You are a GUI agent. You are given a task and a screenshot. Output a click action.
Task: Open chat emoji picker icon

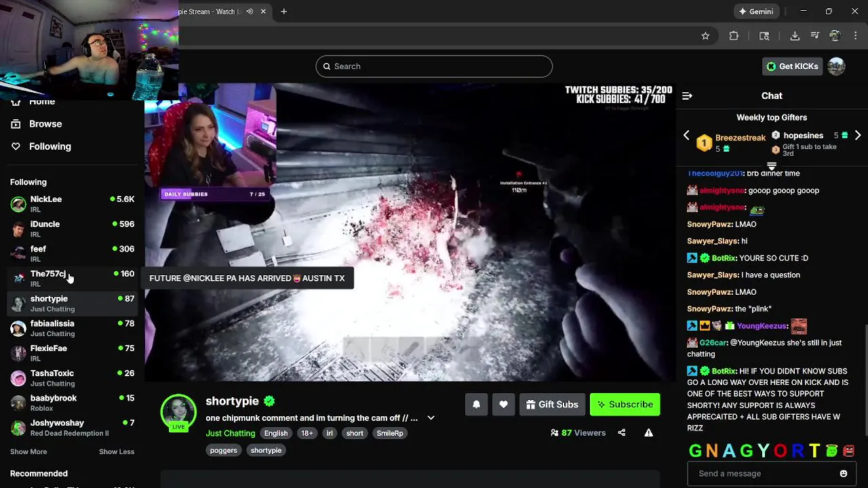844,474
